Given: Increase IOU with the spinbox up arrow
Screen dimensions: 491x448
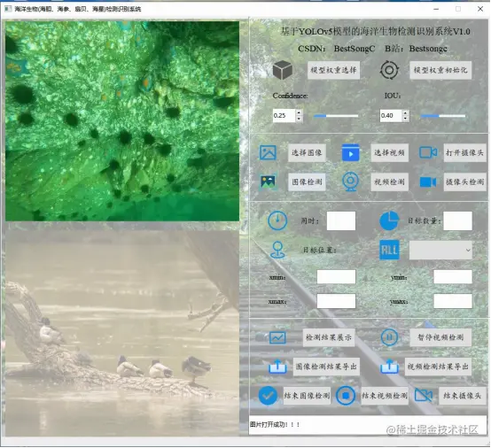Looking at the screenshot, I should tap(406, 112).
